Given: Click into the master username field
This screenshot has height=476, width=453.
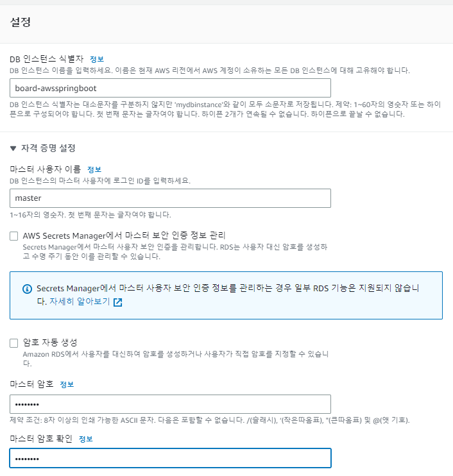Looking at the screenshot, I should pos(170,198).
